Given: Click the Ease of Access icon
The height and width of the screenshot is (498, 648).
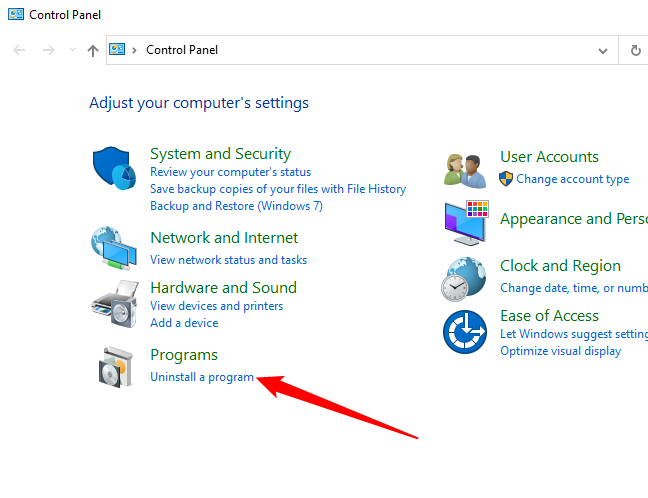Looking at the screenshot, I should click(x=465, y=332).
